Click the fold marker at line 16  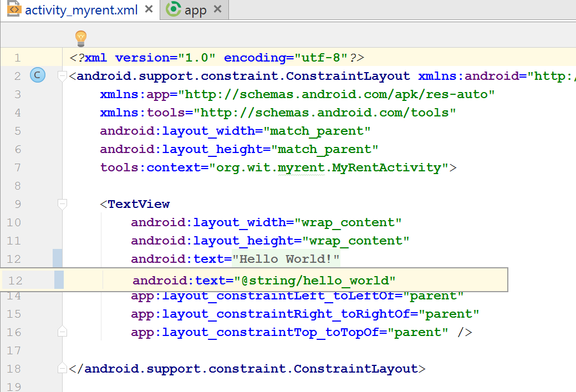click(62, 330)
